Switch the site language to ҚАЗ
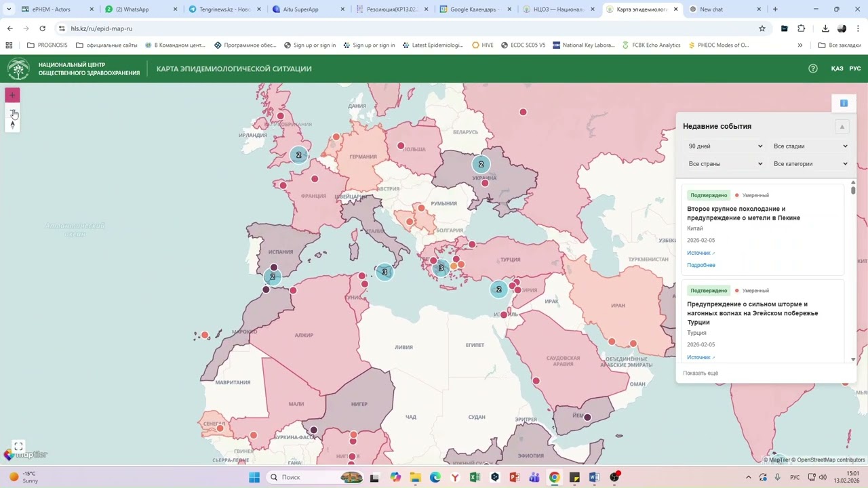 pos(837,68)
